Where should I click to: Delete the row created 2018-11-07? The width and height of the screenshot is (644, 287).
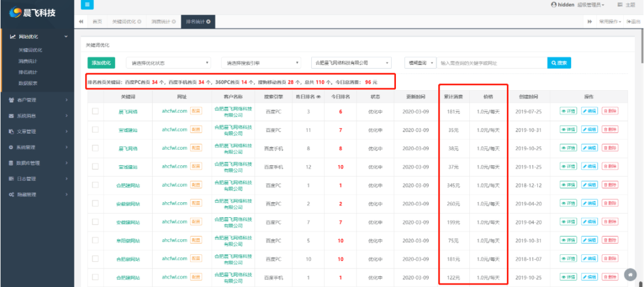[610, 259]
